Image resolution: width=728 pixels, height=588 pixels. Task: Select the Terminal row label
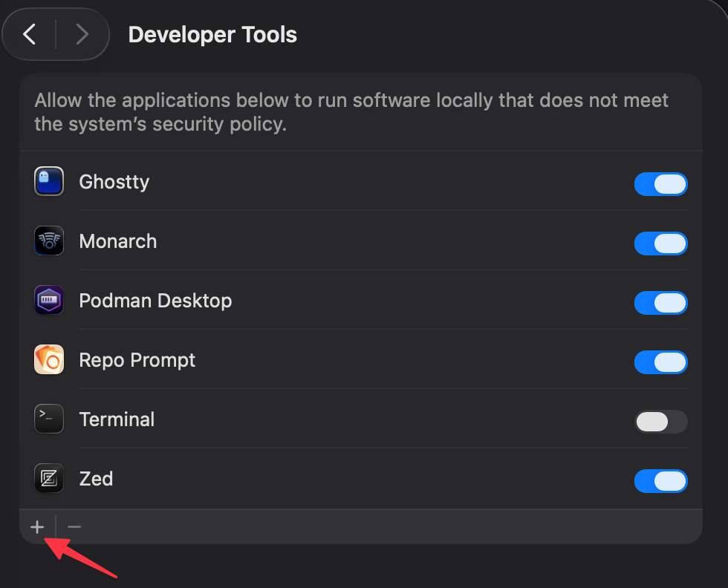(x=117, y=419)
